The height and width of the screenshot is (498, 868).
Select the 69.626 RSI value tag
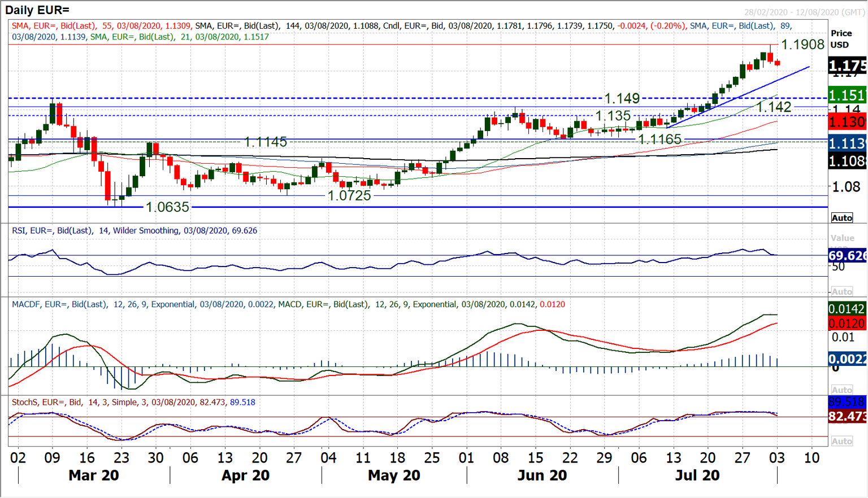point(846,255)
